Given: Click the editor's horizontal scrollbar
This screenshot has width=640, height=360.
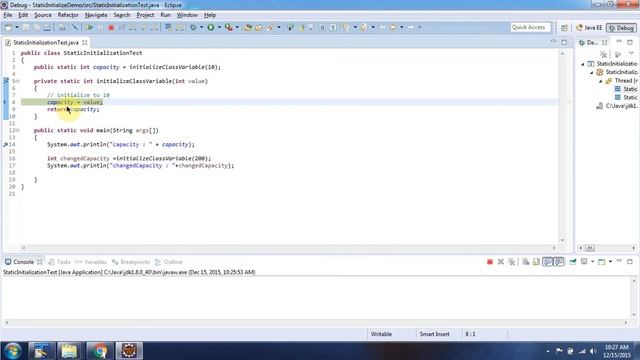Looking at the screenshot, I should [x=288, y=248].
